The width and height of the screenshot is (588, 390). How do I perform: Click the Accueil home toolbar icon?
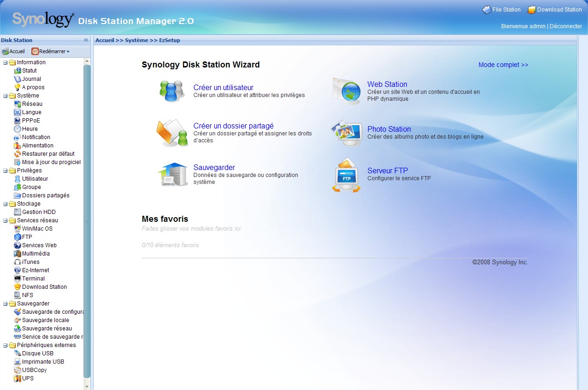click(5, 51)
